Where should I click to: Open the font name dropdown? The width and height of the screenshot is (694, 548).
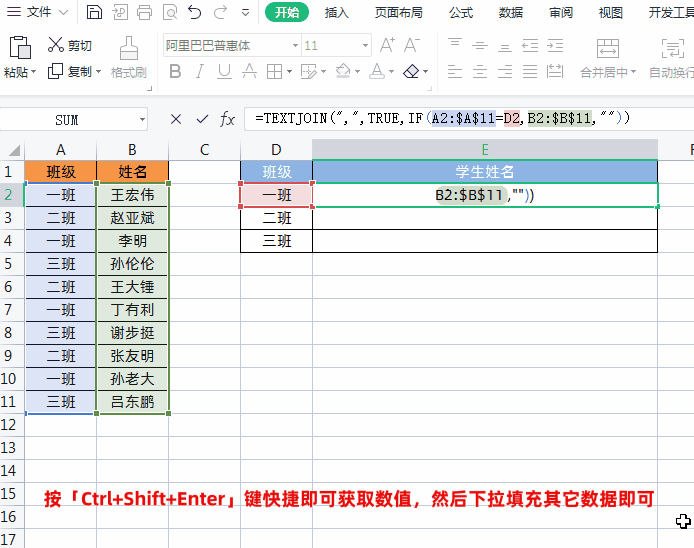point(295,46)
